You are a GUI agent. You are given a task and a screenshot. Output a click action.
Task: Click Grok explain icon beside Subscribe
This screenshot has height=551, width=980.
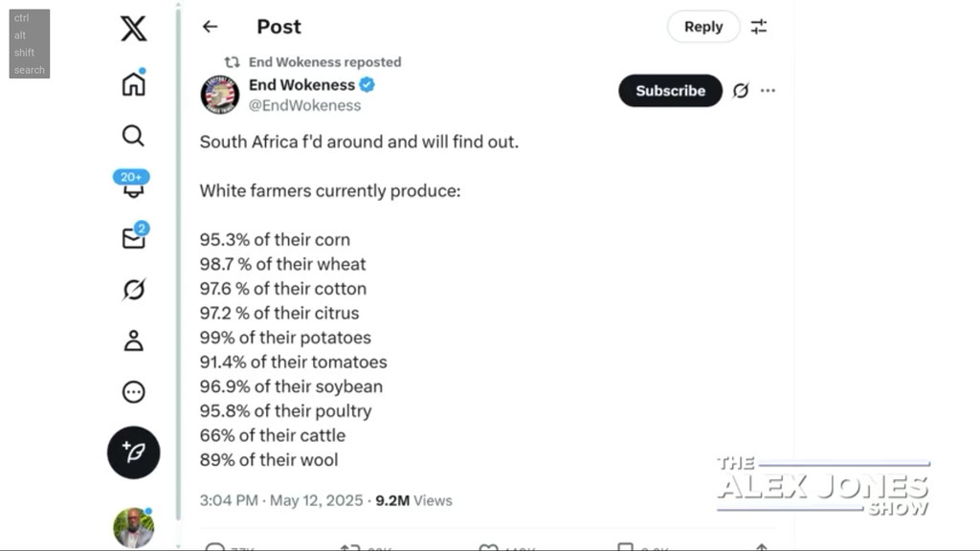point(740,91)
